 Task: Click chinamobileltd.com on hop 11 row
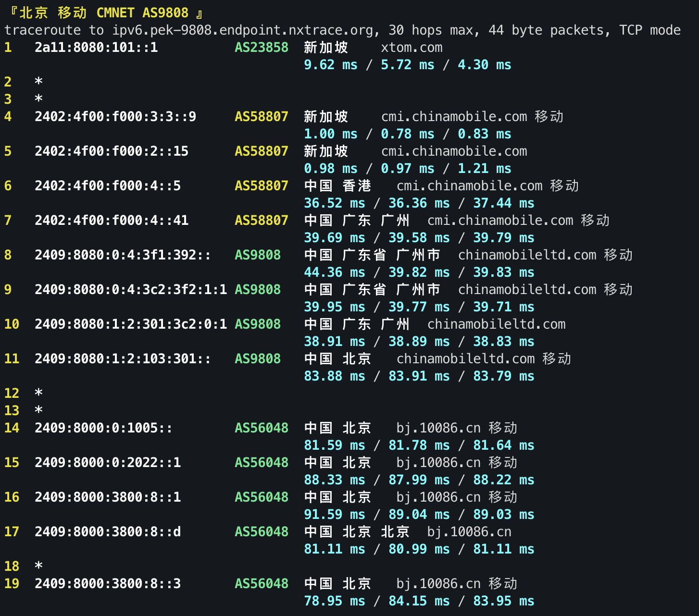click(465, 359)
